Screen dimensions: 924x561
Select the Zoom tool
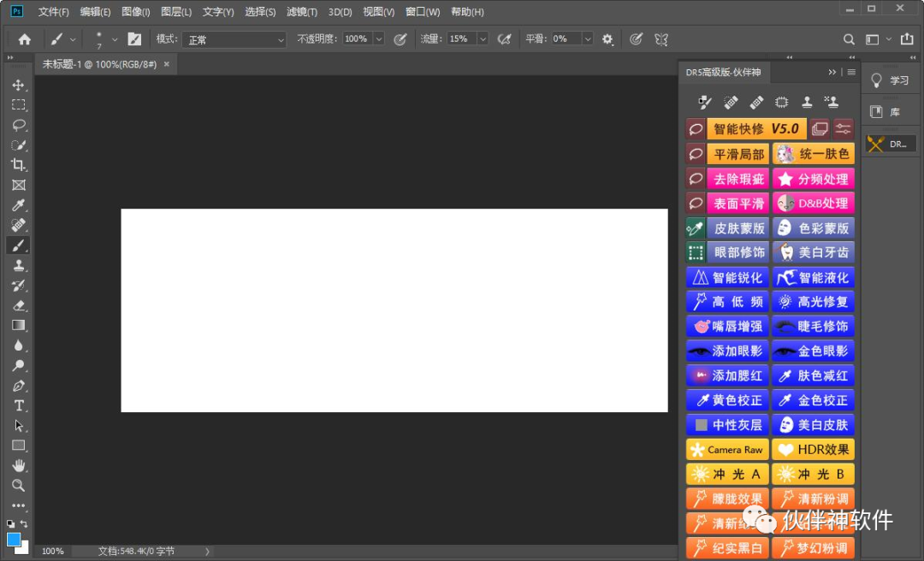[x=18, y=486]
